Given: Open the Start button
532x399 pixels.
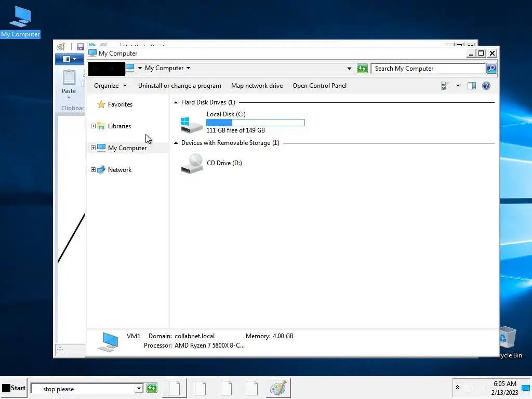Looking at the screenshot, I should coord(14,388).
